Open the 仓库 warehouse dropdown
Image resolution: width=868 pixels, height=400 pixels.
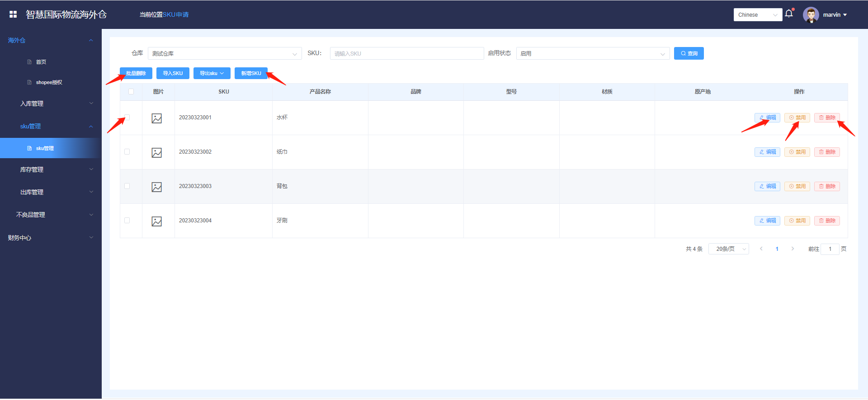(x=225, y=53)
